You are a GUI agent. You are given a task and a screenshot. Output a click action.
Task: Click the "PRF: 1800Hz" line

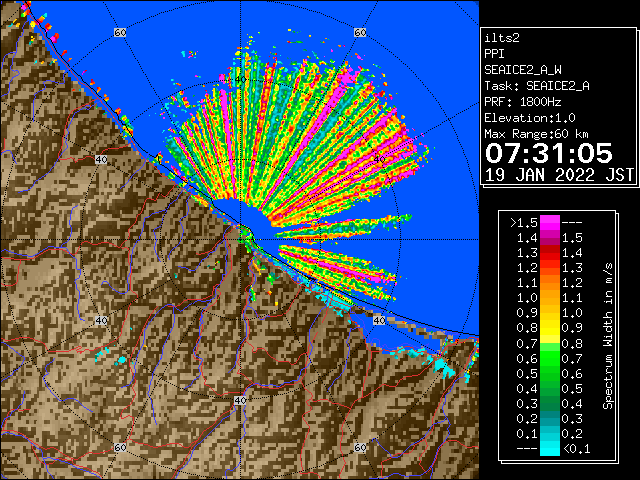(522, 102)
